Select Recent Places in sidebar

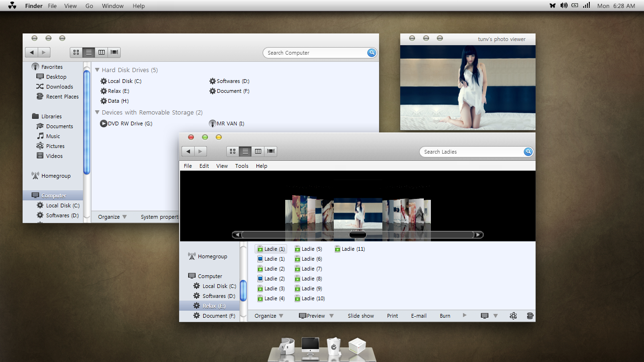coord(58,97)
